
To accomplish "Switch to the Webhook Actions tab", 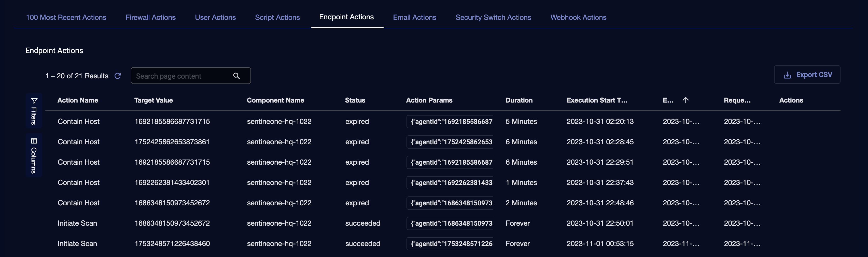I will coord(578,18).
